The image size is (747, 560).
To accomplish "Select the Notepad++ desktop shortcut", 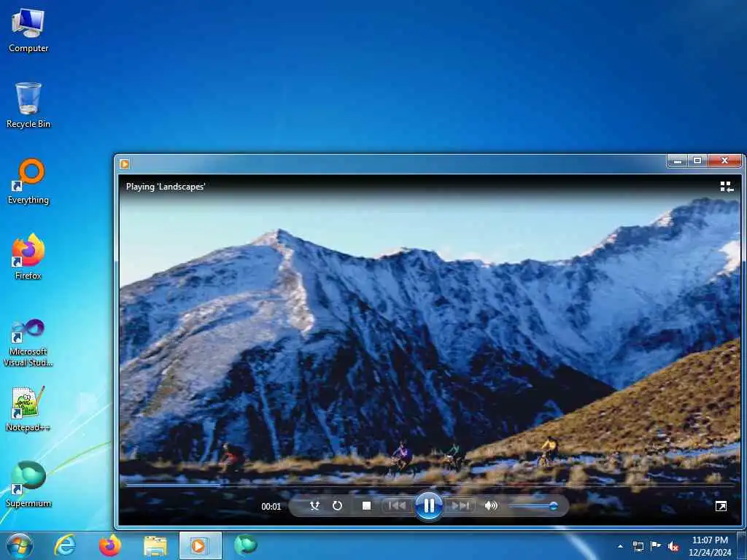I will (28, 409).
